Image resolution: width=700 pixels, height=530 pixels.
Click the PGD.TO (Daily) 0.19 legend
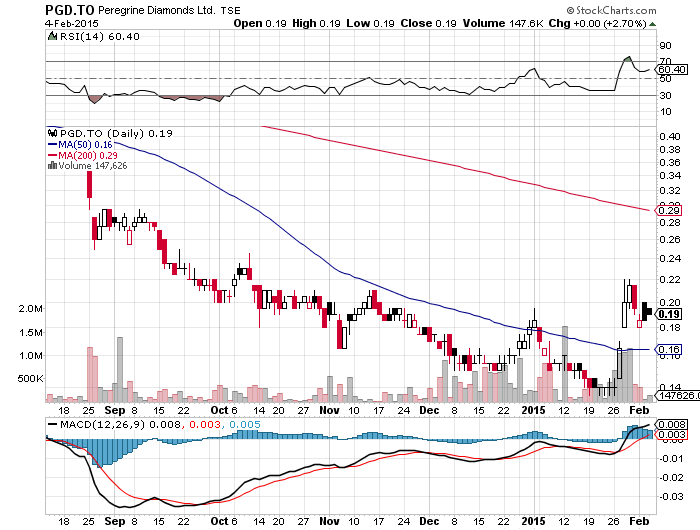tap(116, 133)
